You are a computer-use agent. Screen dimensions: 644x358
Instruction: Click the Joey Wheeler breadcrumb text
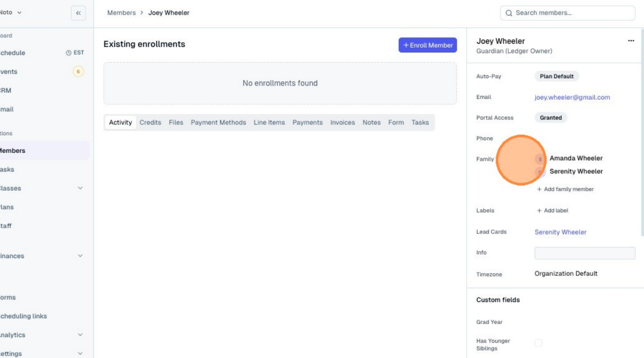(169, 13)
